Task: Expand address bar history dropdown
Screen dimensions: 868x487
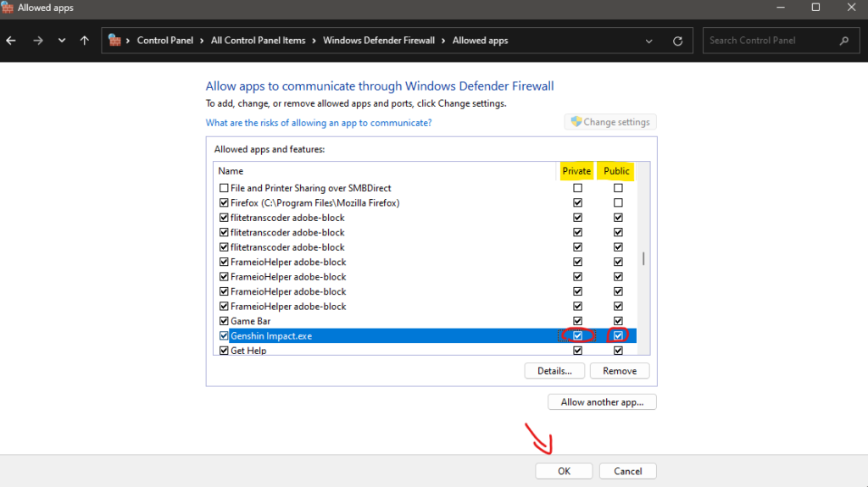Action: click(x=648, y=41)
